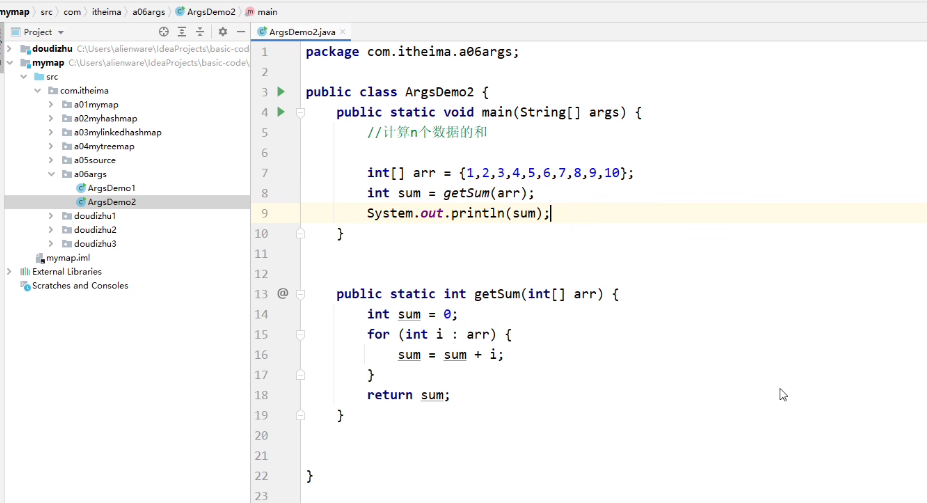Expand the doudizhu module
This screenshot has width=927, height=503.
pyautogui.click(x=9, y=49)
